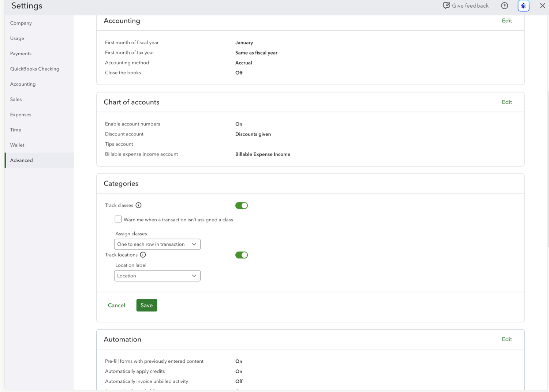Open the Assign classes dropdown
This screenshot has height=392, width=549.
click(157, 244)
